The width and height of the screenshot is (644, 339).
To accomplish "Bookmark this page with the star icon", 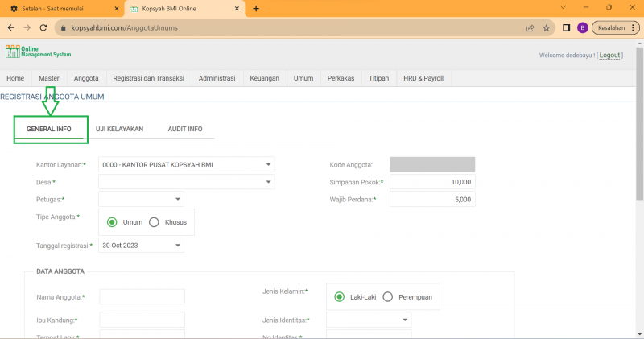I will point(547,28).
